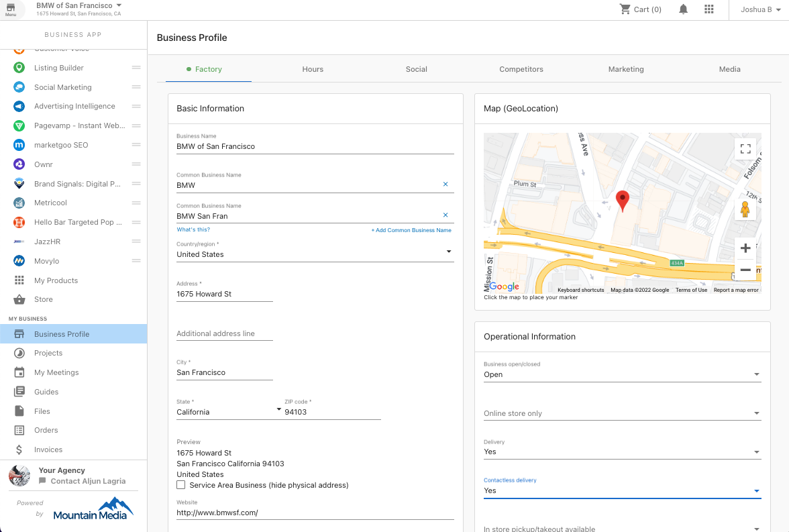The width and height of the screenshot is (789, 532).
Task: Click the Brand Signals icon
Action: pos(19,184)
